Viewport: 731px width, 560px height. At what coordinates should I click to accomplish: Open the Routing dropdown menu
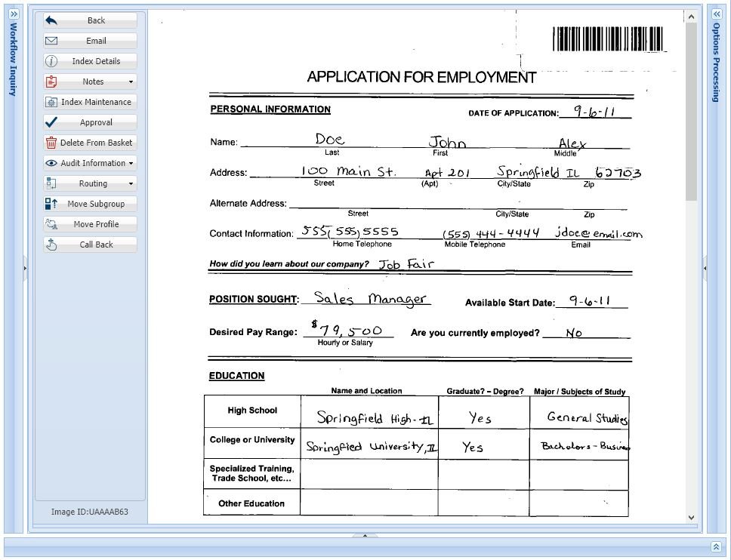(131, 183)
